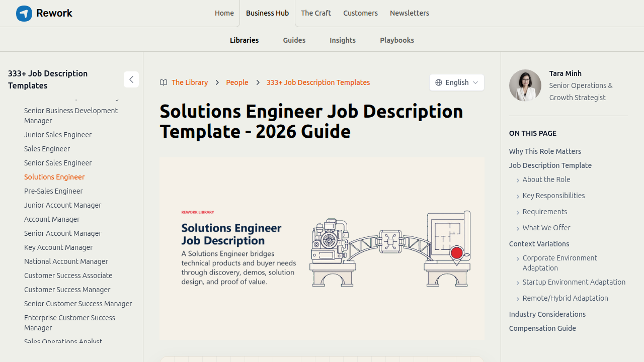Select the Business Hub tab
Screen dimensions: 644x362
(267, 13)
